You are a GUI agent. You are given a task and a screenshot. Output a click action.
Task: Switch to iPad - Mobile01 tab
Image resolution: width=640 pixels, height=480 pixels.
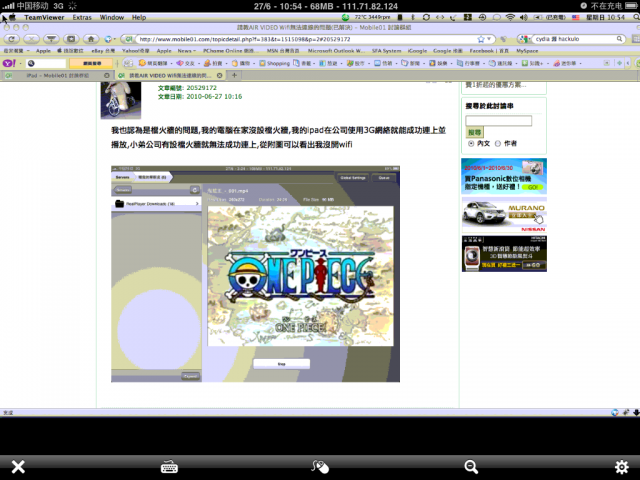coord(57,76)
